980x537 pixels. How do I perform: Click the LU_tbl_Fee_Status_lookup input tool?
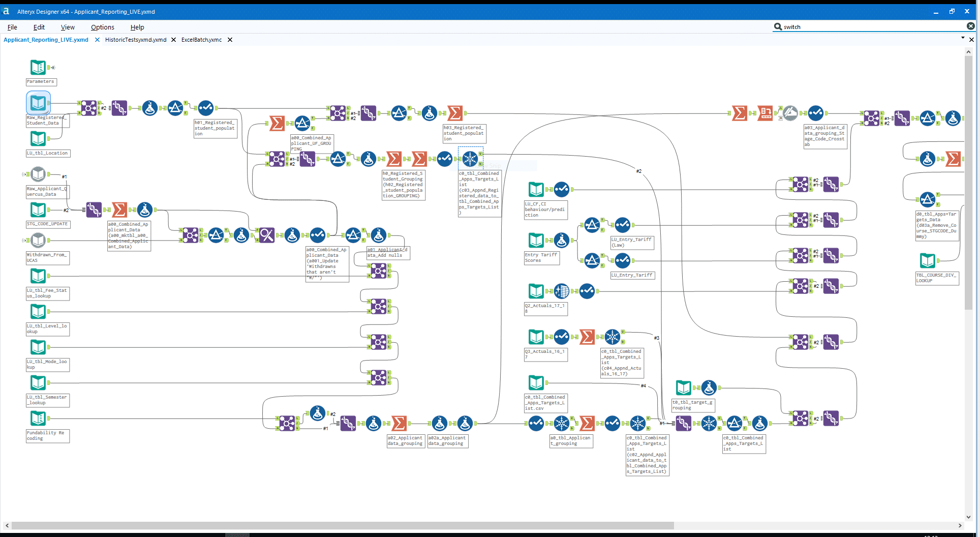[x=38, y=276]
